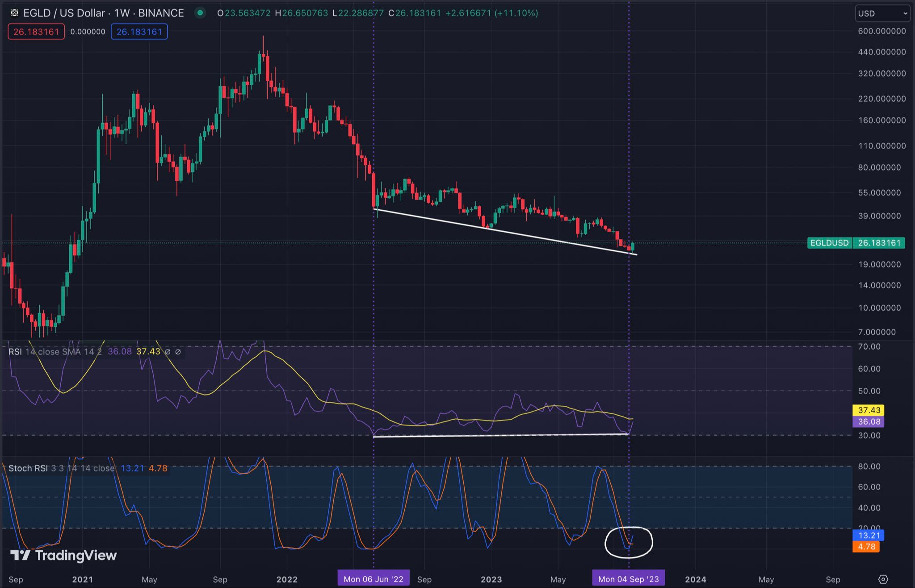The width and height of the screenshot is (915, 588).
Task: Click the EGLD / US Dollar symbol title
Action: [x=64, y=13]
